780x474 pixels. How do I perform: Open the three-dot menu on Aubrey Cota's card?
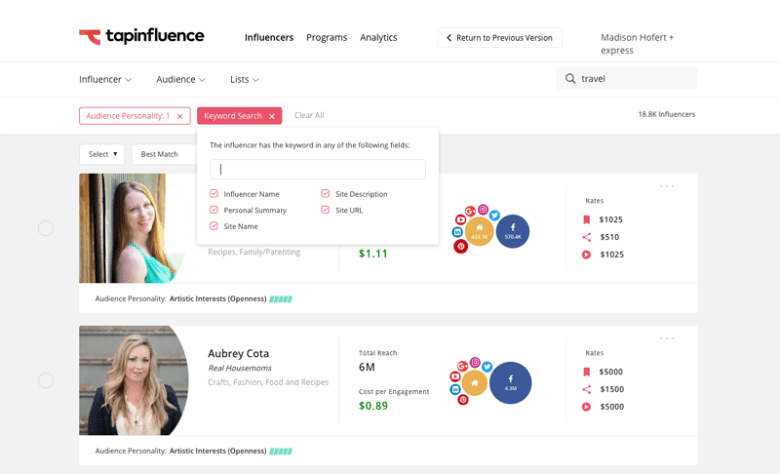coord(667,338)
